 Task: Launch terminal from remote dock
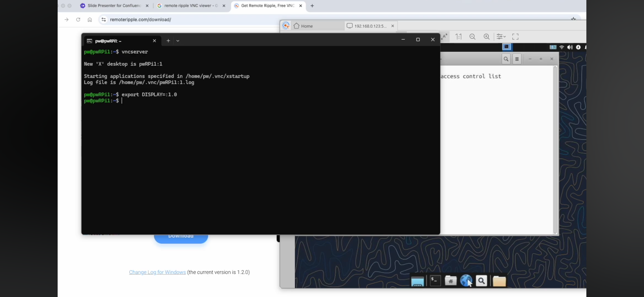pos(435,281)
